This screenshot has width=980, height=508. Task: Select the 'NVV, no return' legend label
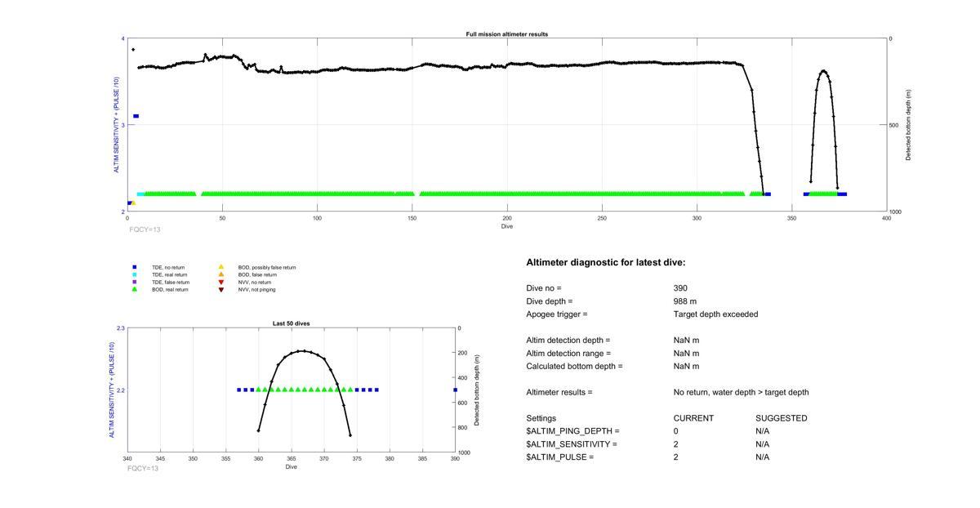pyautogui.click(x=254, y=282)
